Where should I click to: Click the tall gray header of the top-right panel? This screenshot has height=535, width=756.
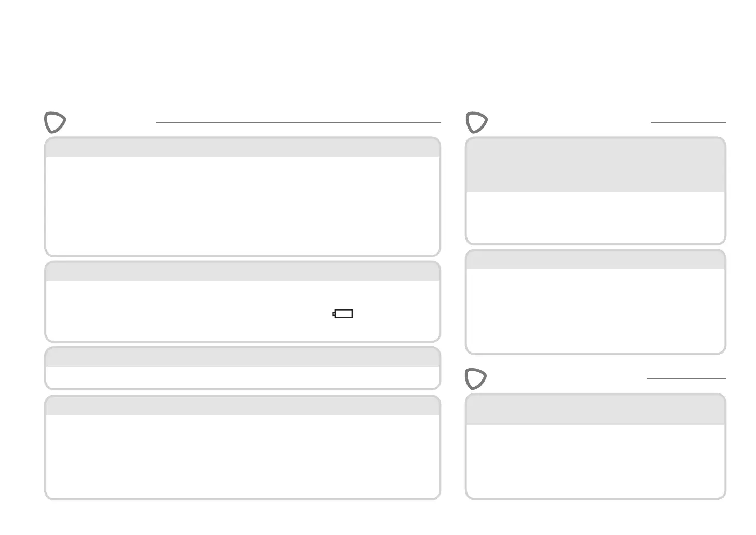tap(595, 165)
